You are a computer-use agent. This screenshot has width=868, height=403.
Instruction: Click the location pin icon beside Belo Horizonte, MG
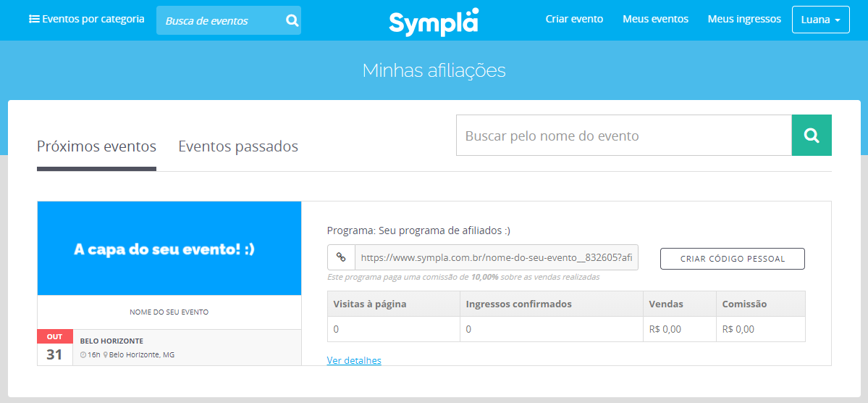pos(105,354)
